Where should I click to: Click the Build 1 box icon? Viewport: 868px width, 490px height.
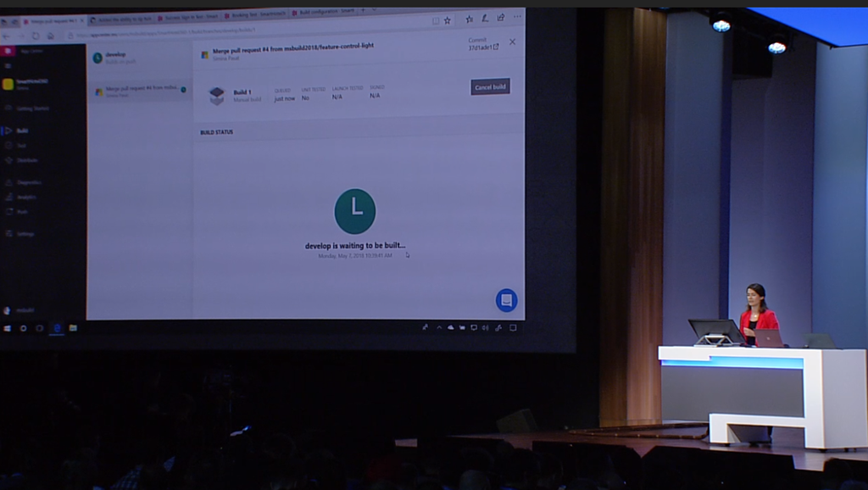(x=217, y=95)
